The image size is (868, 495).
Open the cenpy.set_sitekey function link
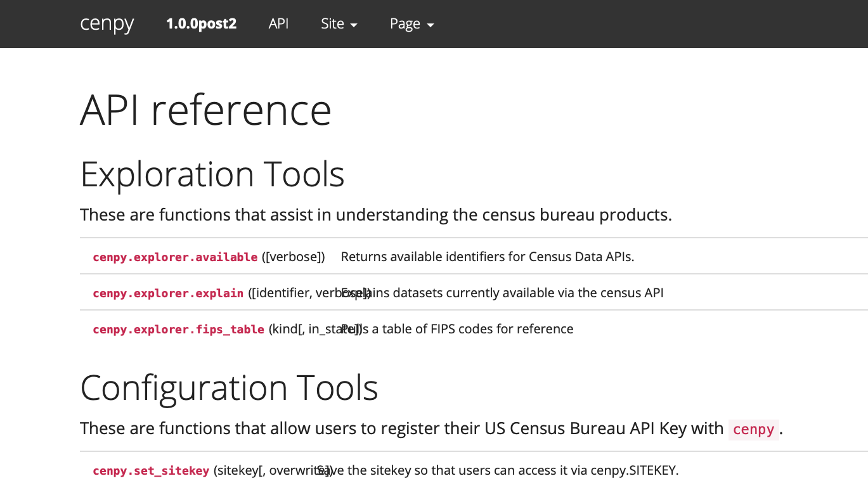[151, 470]
